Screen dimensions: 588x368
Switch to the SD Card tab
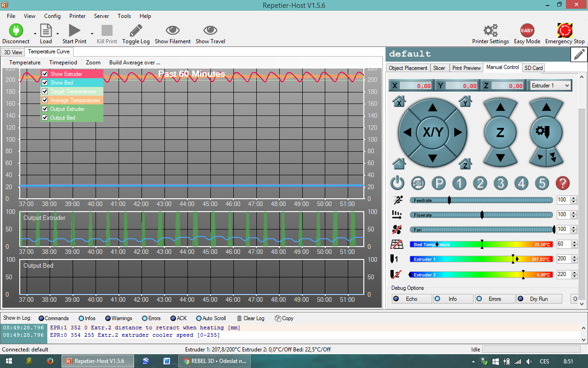pos(533,68)
